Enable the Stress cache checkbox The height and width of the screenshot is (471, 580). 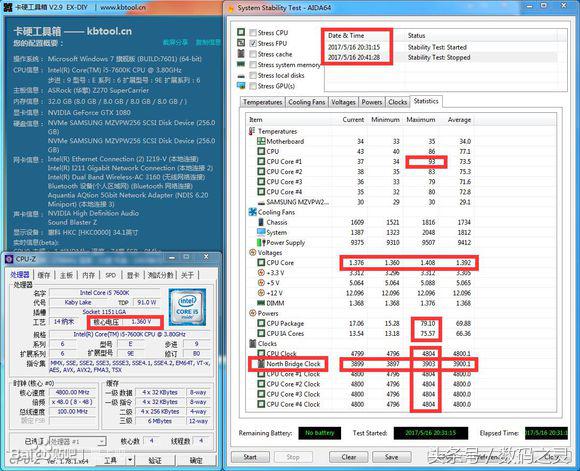(253, 54)
